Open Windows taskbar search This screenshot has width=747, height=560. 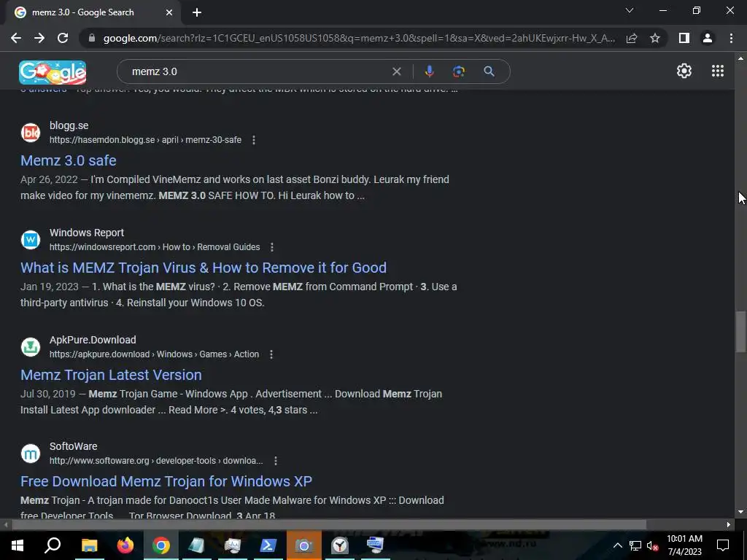point(53,545)
